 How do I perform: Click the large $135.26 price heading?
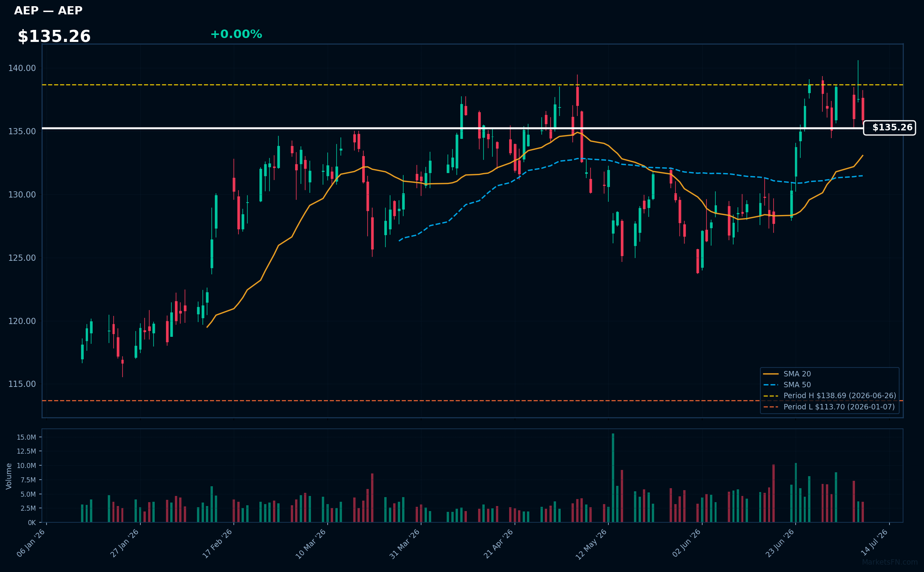tap(54, 36)
